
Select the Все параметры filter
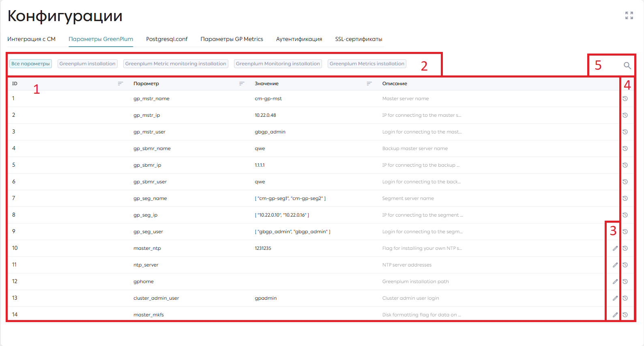[x=30, y=64]
